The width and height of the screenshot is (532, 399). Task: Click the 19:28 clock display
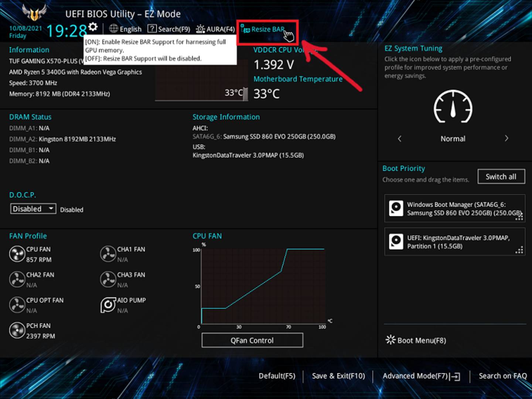[x=66, y=31]
